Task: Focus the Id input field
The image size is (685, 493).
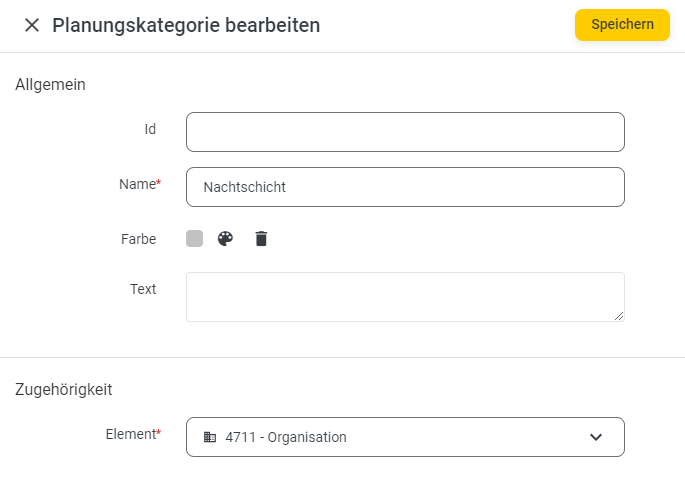Action: [x=405, y=132]
